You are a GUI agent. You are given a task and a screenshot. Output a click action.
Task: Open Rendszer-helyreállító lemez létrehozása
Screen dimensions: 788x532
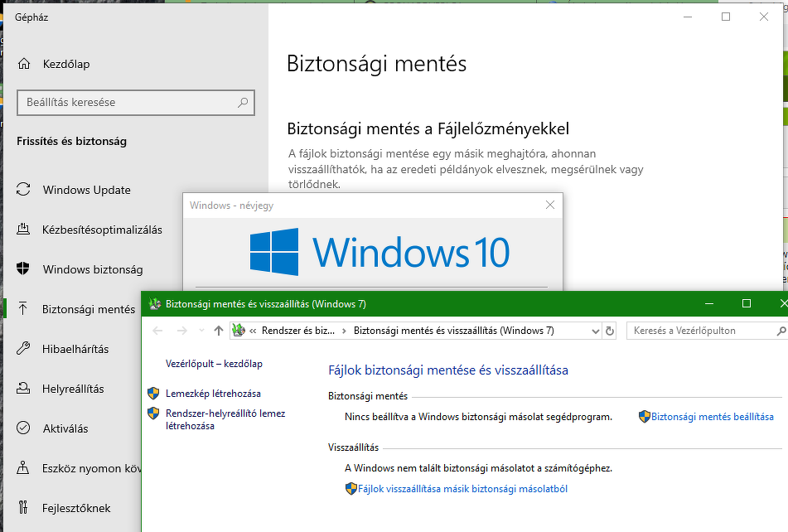pyautogui.click(x=225, y=419)
